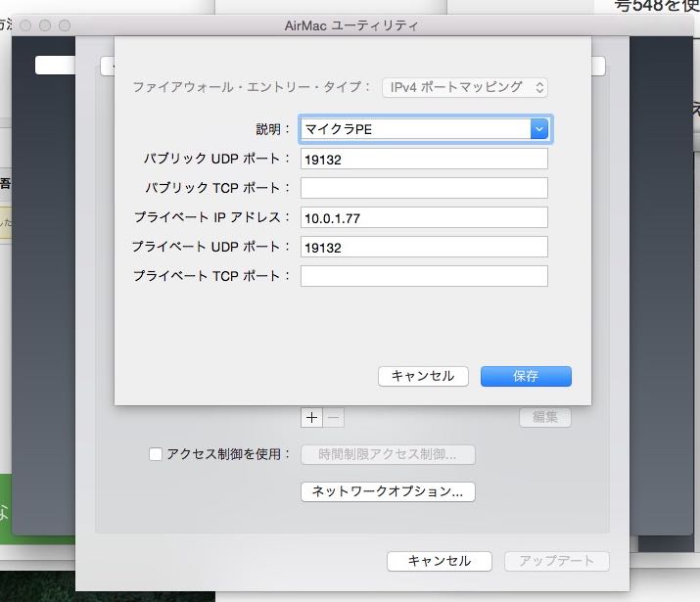Click the red close window button
Image resolution: width=700 pixels, height=602 pixels.
point(25,25)
